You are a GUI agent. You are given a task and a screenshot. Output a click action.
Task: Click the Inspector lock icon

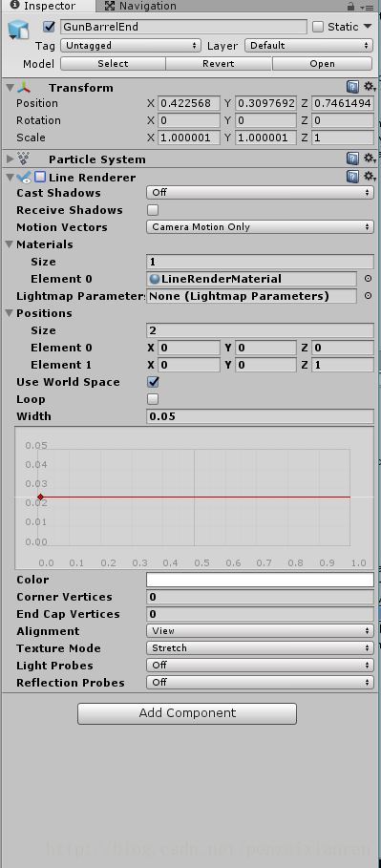tap(350, 6)
